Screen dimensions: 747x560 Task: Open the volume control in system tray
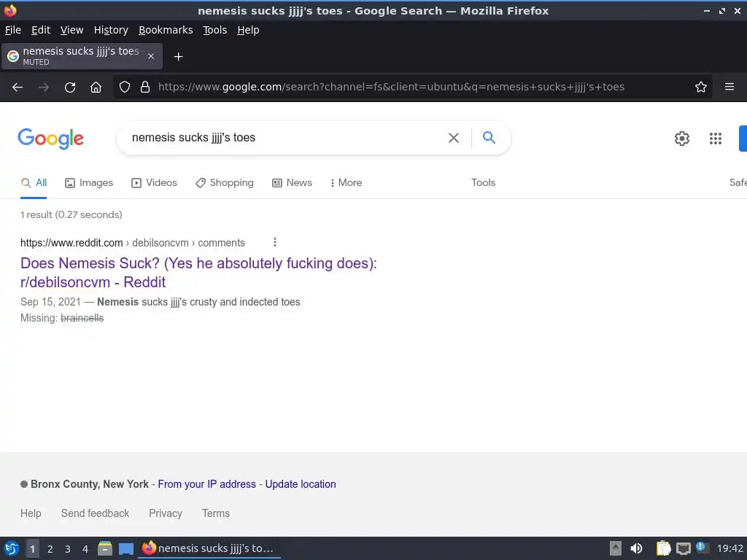pos(636,548)
